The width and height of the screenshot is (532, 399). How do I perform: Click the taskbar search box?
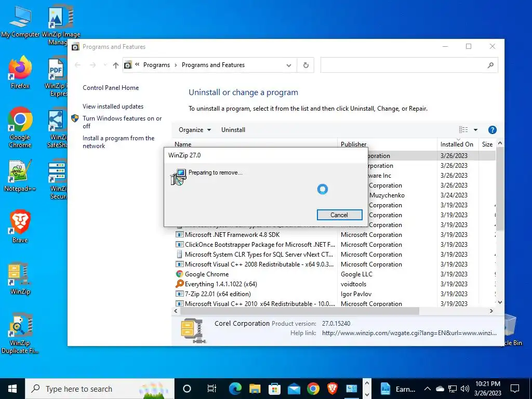(100, 389)
